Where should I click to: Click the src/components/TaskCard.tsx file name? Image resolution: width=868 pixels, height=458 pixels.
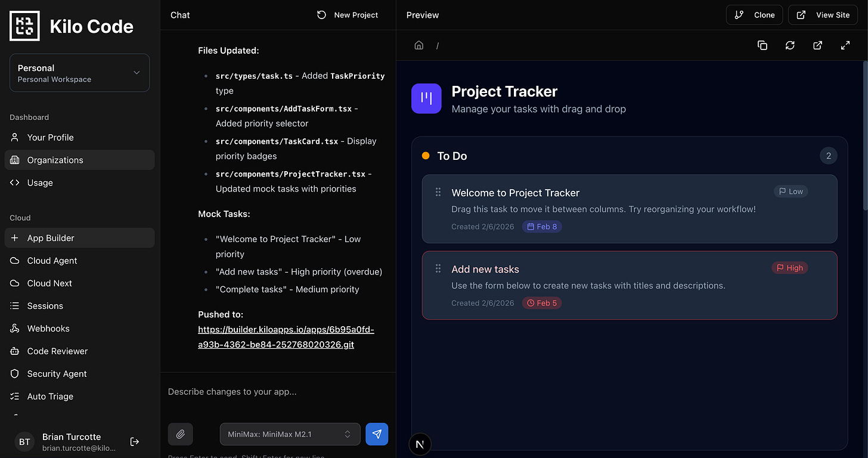point(277,141)
